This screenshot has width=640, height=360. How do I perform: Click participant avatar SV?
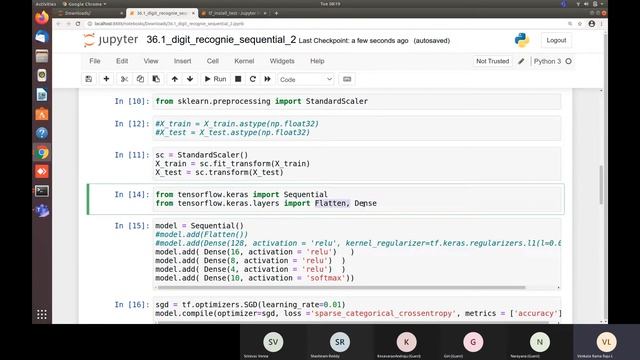tap(273, 342)
